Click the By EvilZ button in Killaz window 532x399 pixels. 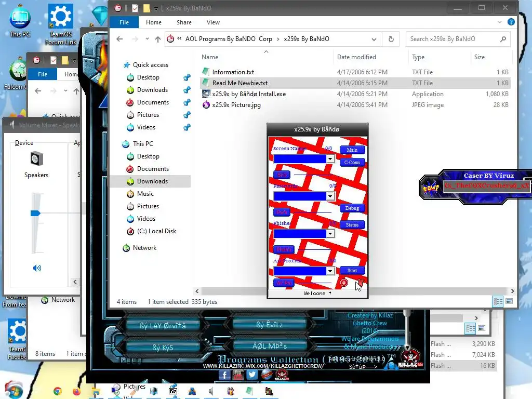click(x=270, y=325)
